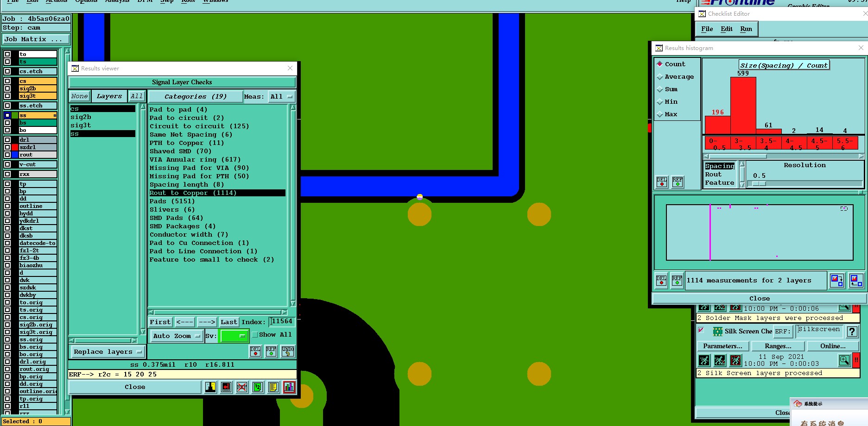Open the histogram chart icon in Results viewer
The image size is (868, 426).
289,387
